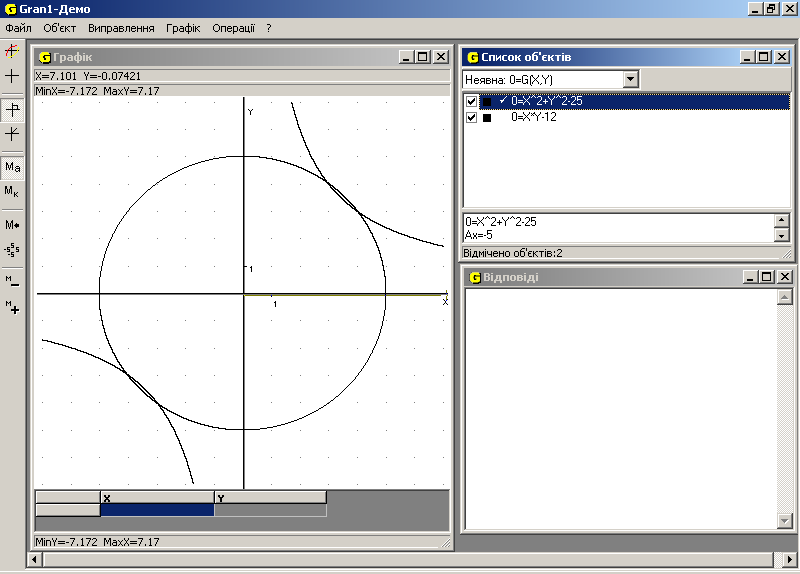Screen dimensions: 800x574
Task: Select the 0=X*Y-12 entry in object list
Action: coord(533,117)
